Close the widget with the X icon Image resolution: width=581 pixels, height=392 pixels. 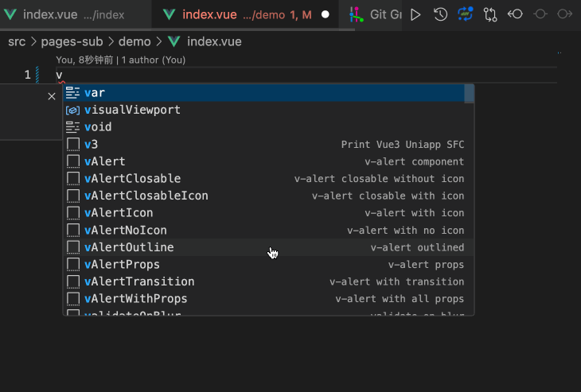(52, 96)
